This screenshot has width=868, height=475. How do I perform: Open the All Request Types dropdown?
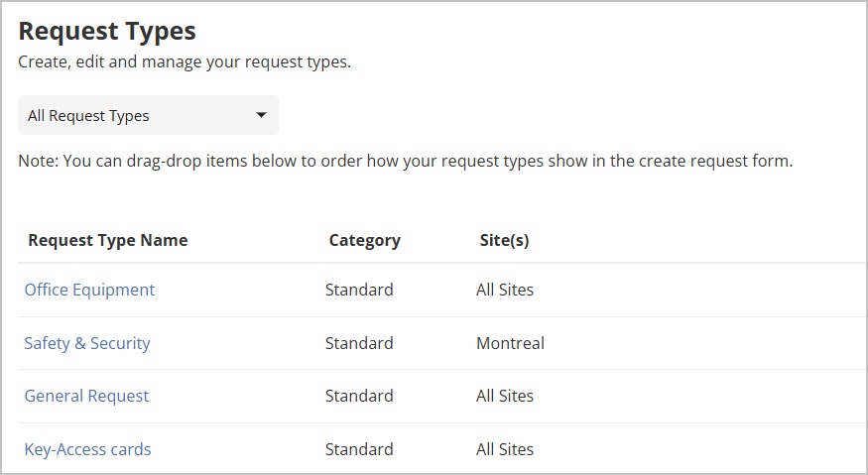pyautogui.click(x=147, y=115)
